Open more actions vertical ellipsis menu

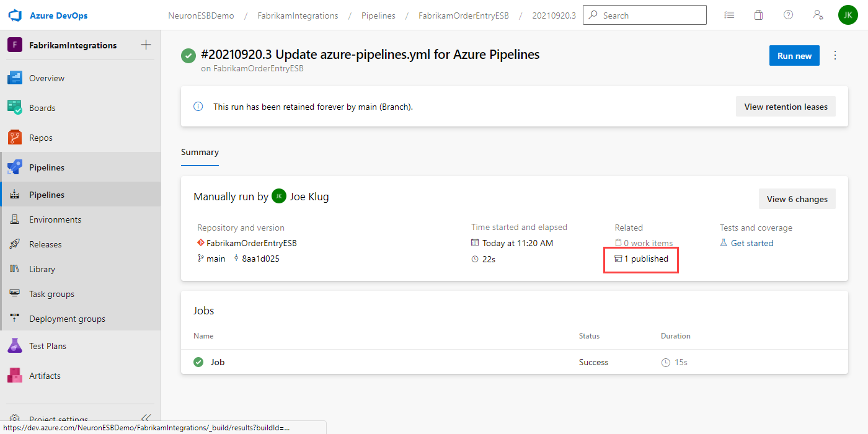point(835,55)
